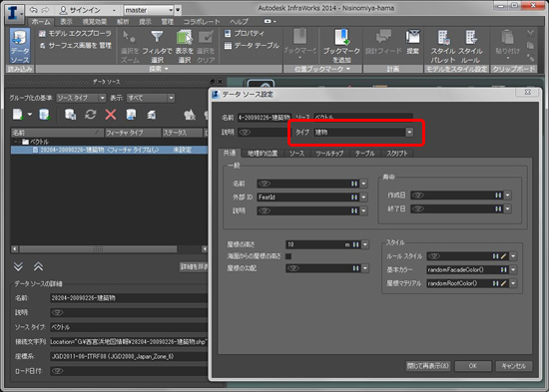The image size is (549, 392).
Task: Click the フィーチャタイプ column header
Action: pos(133,133)
